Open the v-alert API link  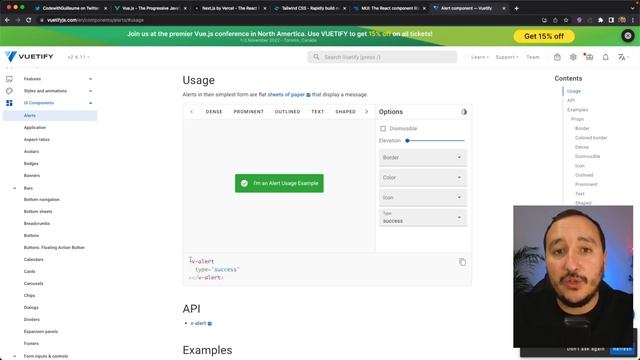click(198, 323)
